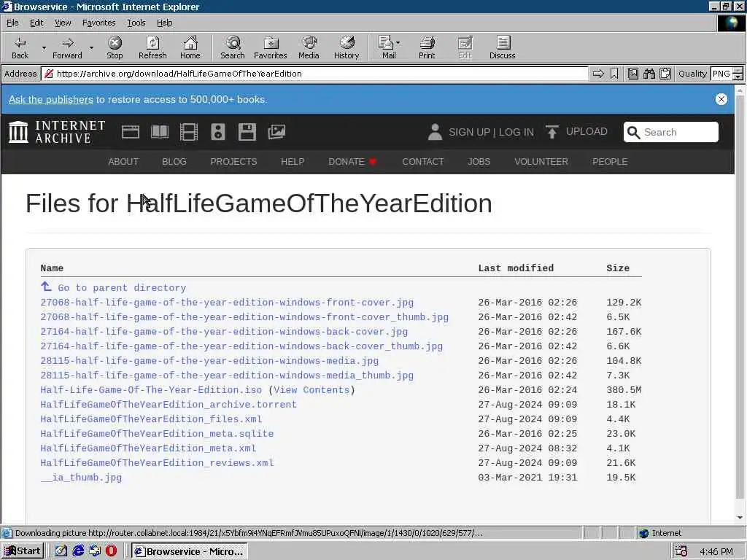
Task: Open the Audio speaker icon
Action: pyautogui.click(x=217, y=132)
